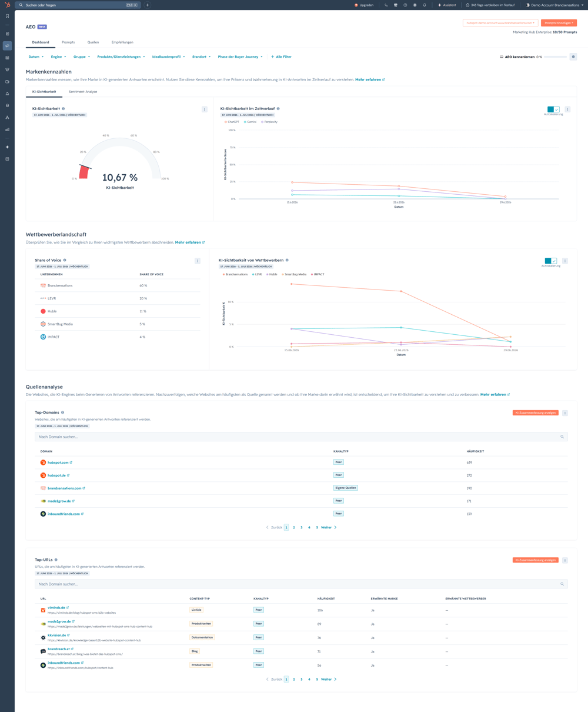Image resolution: width=588 pixels, height=712 pixels.
Task: Open KI-Sichtbarkeit im Zeitverlauf three-dot menu
Action: [567, 109]
